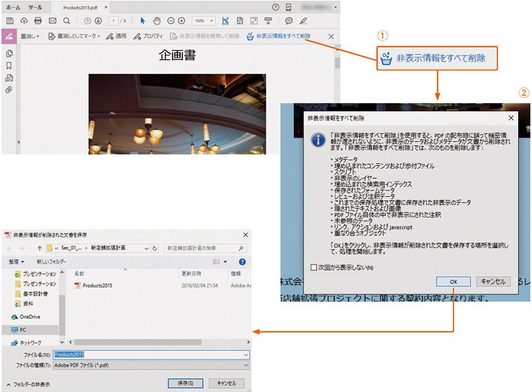Click プロパティ in redaction toolbar
532x392 pixels.
point(148,36)
